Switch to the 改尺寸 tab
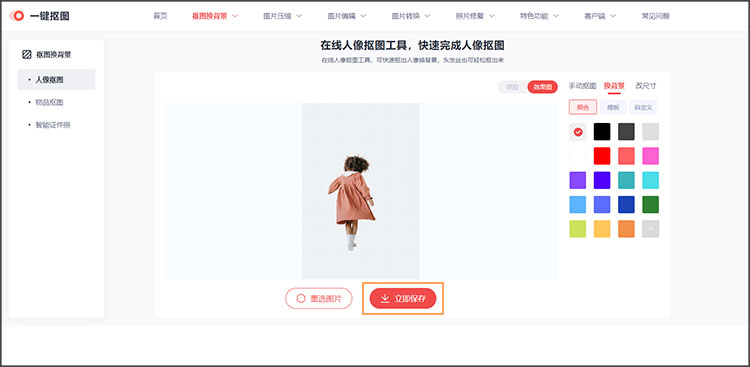The image size is (750, 367). click(646, 86)
